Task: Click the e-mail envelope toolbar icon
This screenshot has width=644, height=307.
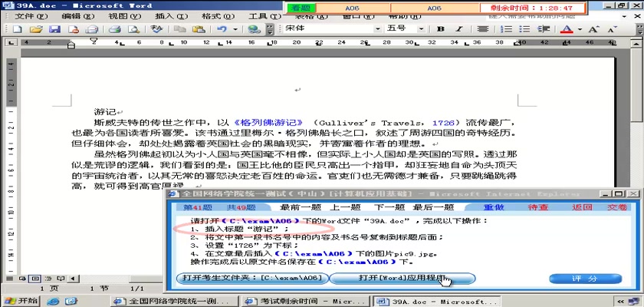Action: pyautogui.click(x=92, y=29)
